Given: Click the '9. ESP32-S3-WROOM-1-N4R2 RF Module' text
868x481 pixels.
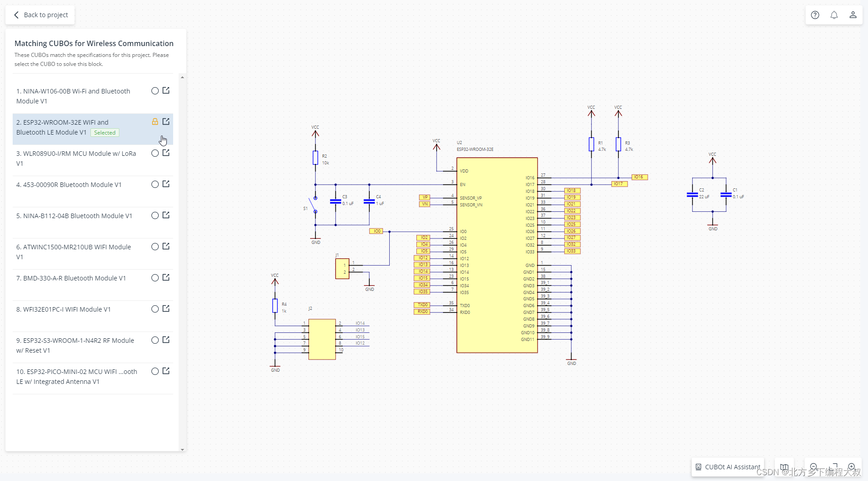Looking at the screenshot, I should [75, 341].
